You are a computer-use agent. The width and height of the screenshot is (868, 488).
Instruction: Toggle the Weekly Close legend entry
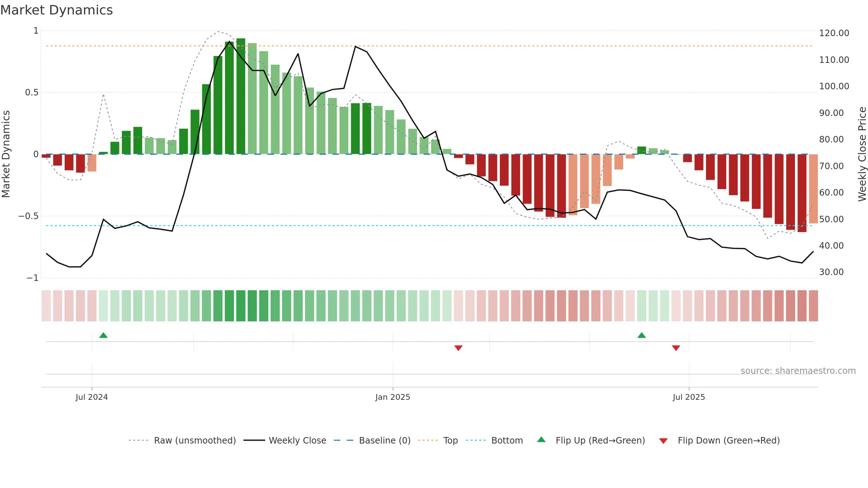(285, 440)
